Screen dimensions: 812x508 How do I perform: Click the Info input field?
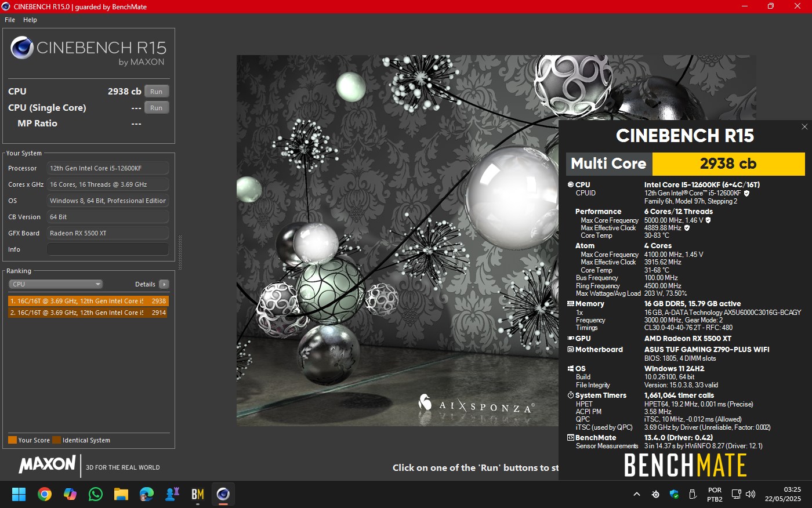[x=108, y=249]
